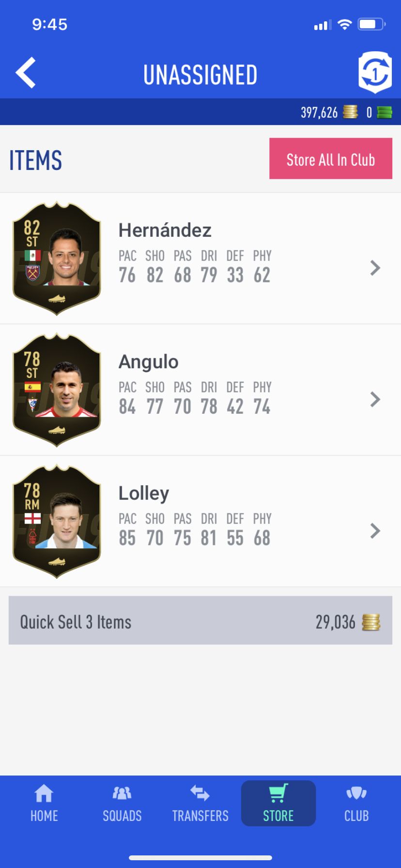Tap the 397,626 coin balance
401x868 pixels.
(319, 112)
